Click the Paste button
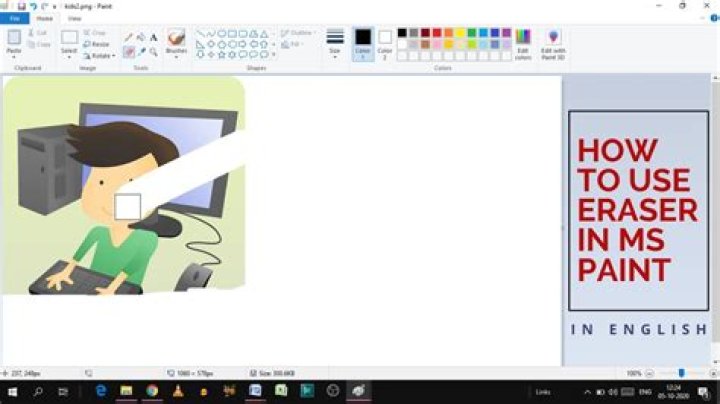The width and height of the screenshot is (720, 404). point(14,42)
